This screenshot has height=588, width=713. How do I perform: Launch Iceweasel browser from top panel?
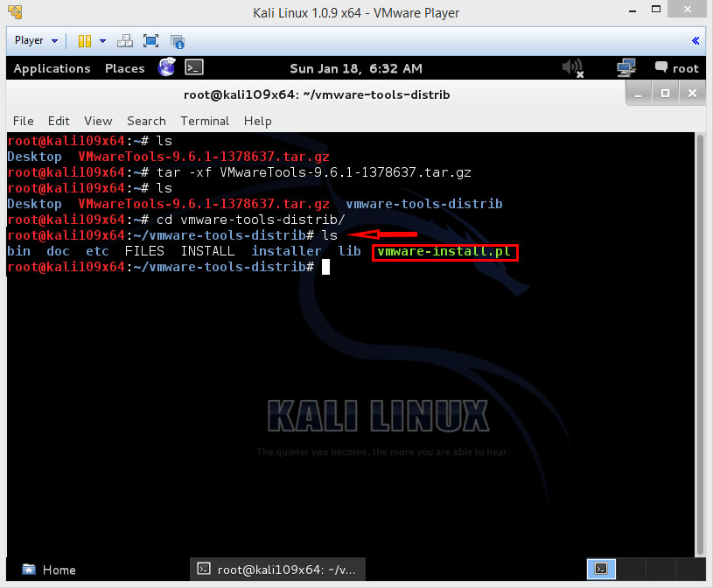coord(167,67)
